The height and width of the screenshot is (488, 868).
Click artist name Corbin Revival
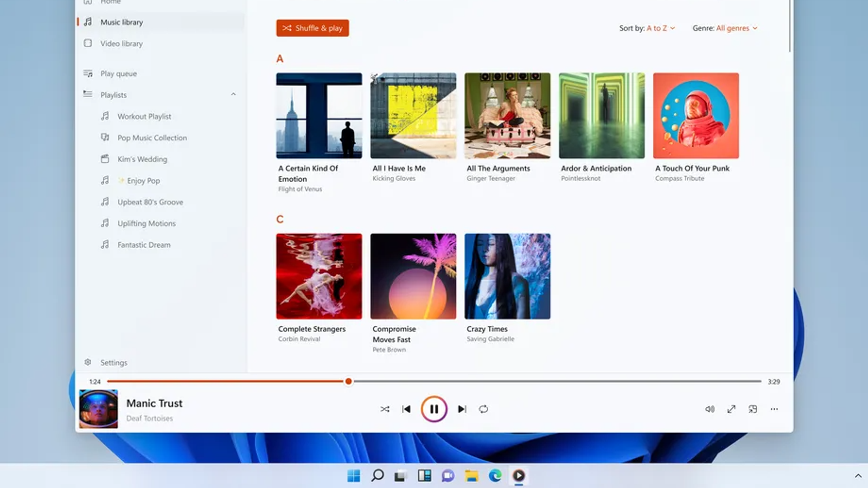click(299, 339)
